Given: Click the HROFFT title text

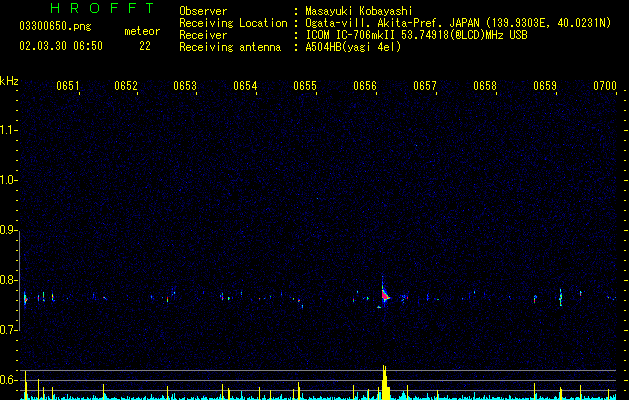Looking at the screenshot, I should pos(102,8).
